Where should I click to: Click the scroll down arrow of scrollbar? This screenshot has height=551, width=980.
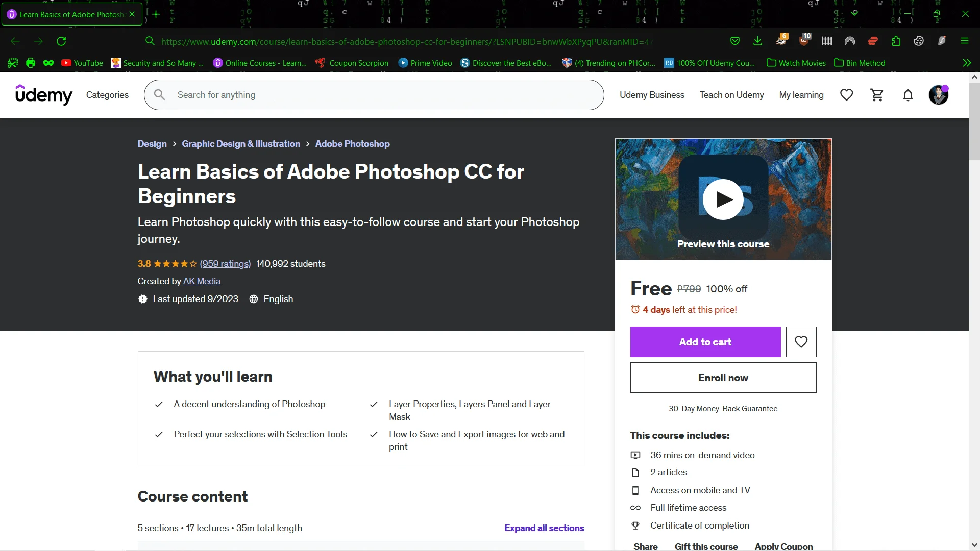[x=974, y=545]
